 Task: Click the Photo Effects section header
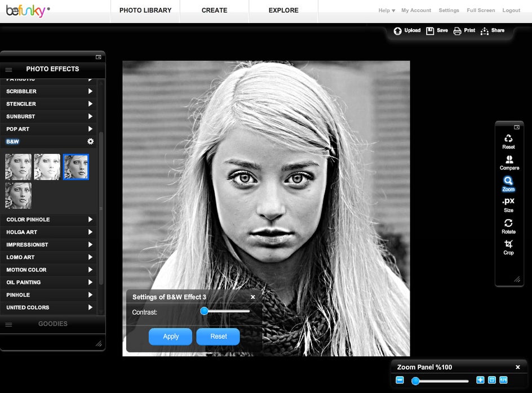pos(52,69)
